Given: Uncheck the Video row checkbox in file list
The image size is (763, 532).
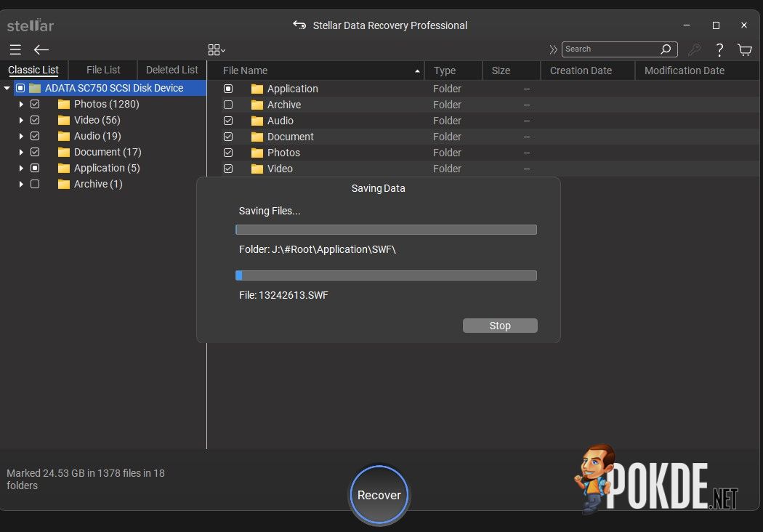Looking at the screenshot, I should (x=228, y=169).
